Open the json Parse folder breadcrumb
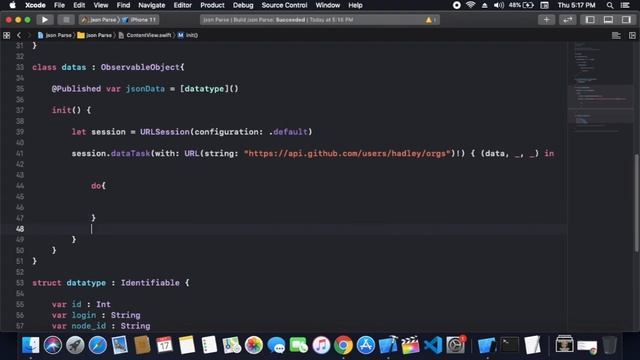Image resolution: width=640 pixels, height=360 pixels. (x=94, y=36)
